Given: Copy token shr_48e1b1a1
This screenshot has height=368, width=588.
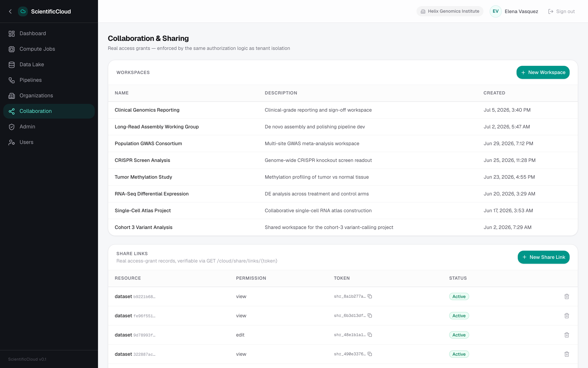Looking at the screenshot, I should [370, 335].
